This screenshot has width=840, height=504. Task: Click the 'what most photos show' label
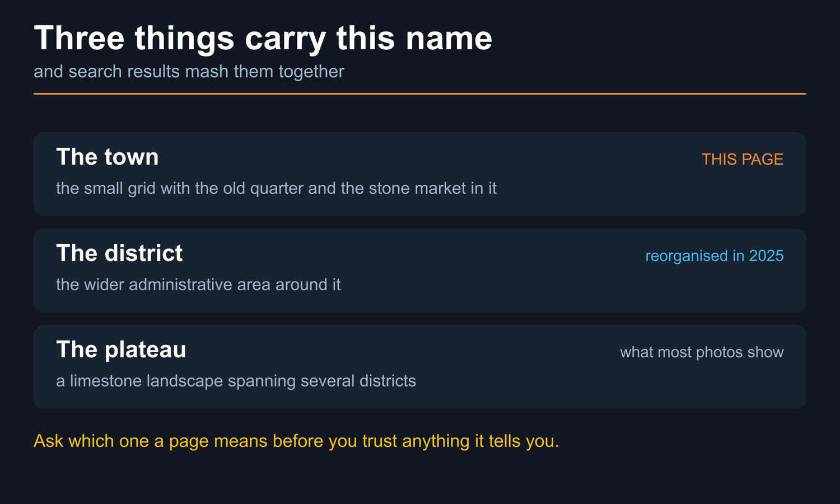(702, 352)
